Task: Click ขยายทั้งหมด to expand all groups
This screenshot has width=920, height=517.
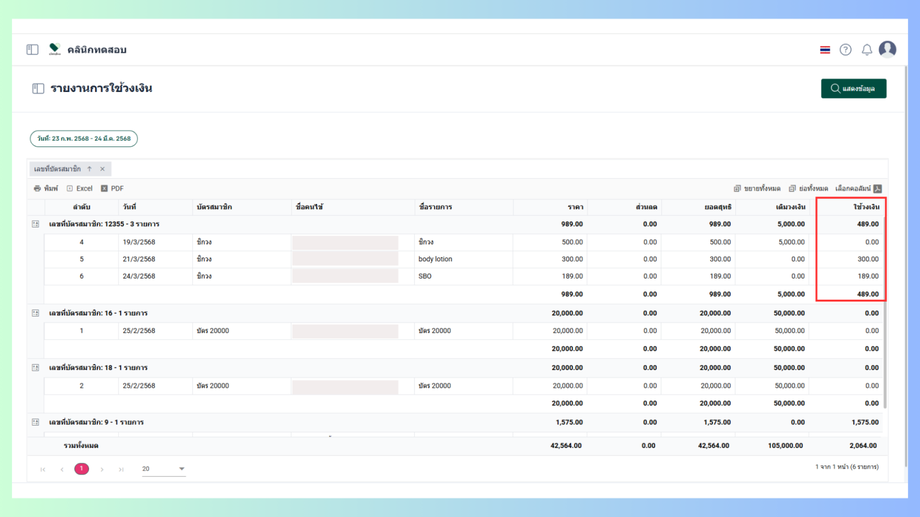Action: (x=757, y=188)
